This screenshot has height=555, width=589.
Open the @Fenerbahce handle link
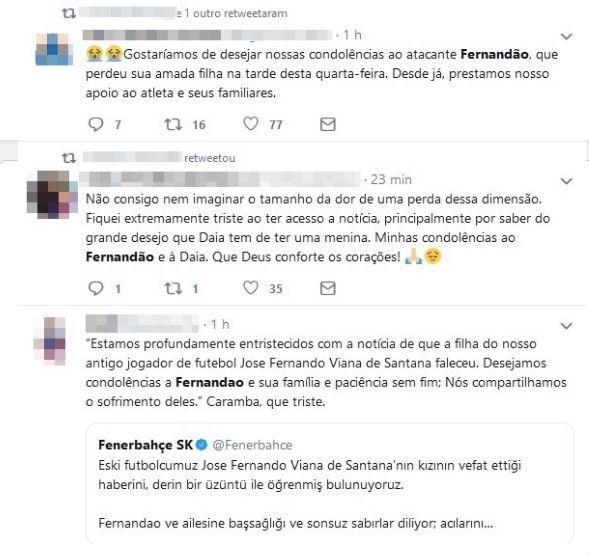pyautogui.click(x=252, y=445)
